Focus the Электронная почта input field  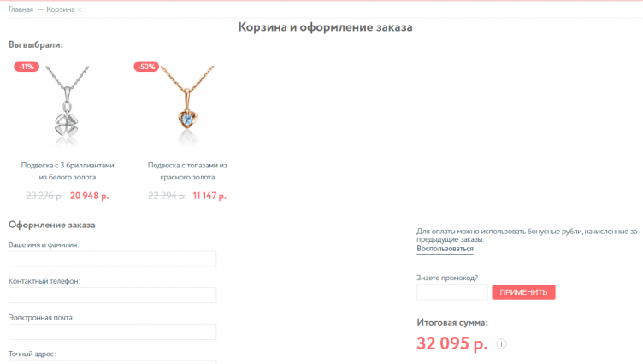[112, 332]
